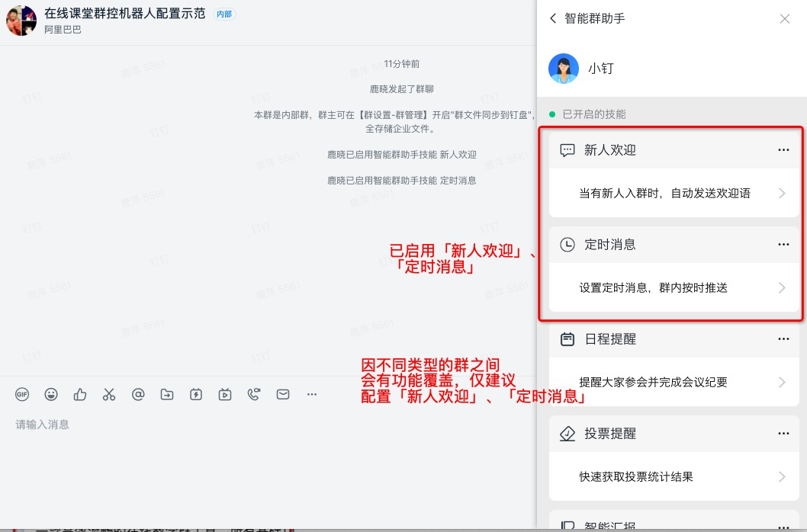
Task: Click the 已开启的技能 section label
Action: (x=594, y=114)
